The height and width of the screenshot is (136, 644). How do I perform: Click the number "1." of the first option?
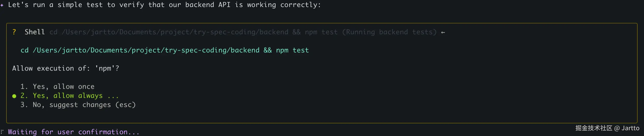pyautogui.click(x=24, y=87)
